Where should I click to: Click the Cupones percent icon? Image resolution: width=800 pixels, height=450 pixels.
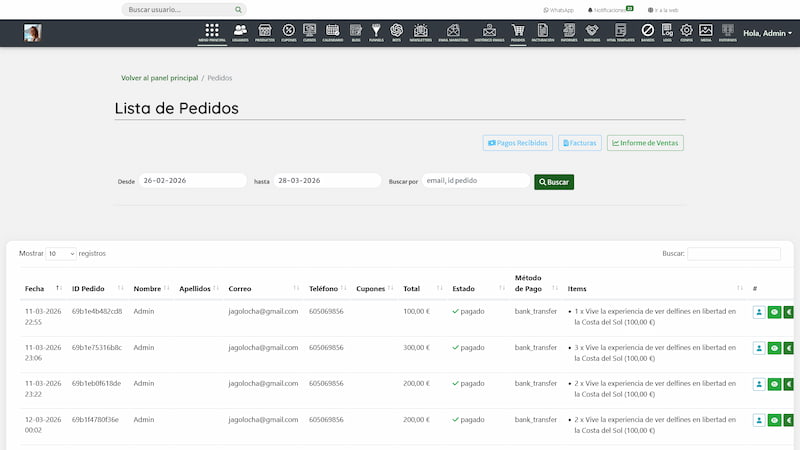(288, 32)
